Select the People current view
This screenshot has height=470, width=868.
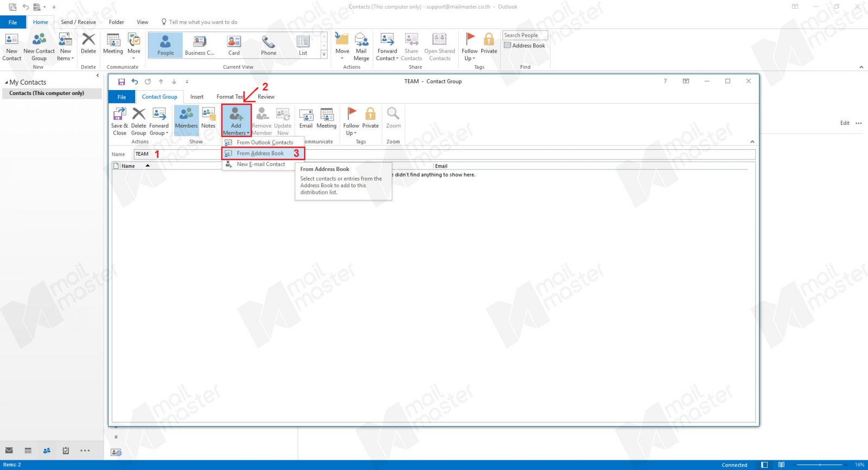point(165,45)
